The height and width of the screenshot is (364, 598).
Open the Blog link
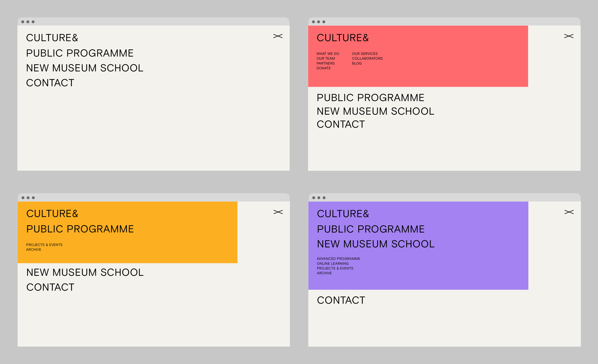tap(357, 63)
